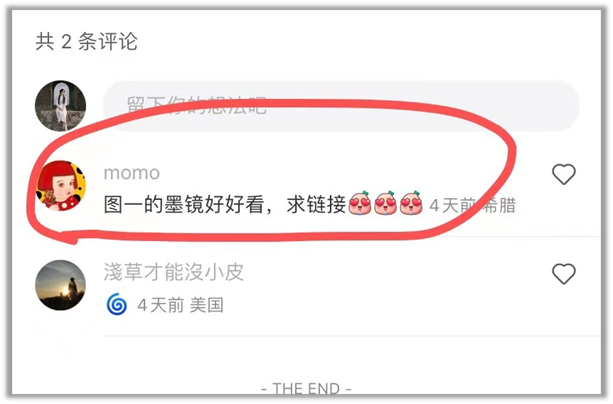The image size is (613, 404).
Task: Tap first heart-eyes peach emoji
Action: click(x=360, y=203)
